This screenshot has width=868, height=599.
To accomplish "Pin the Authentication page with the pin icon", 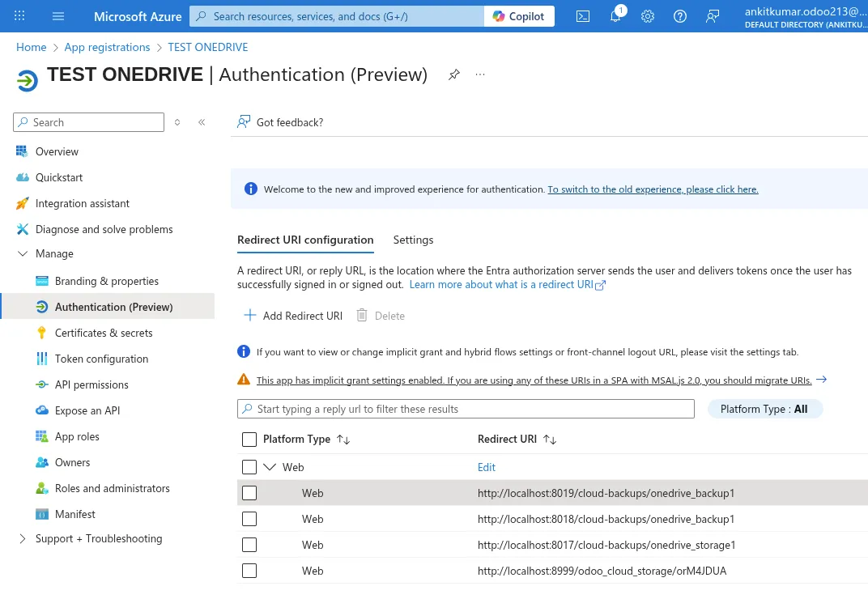I will (x=454, y=74).
